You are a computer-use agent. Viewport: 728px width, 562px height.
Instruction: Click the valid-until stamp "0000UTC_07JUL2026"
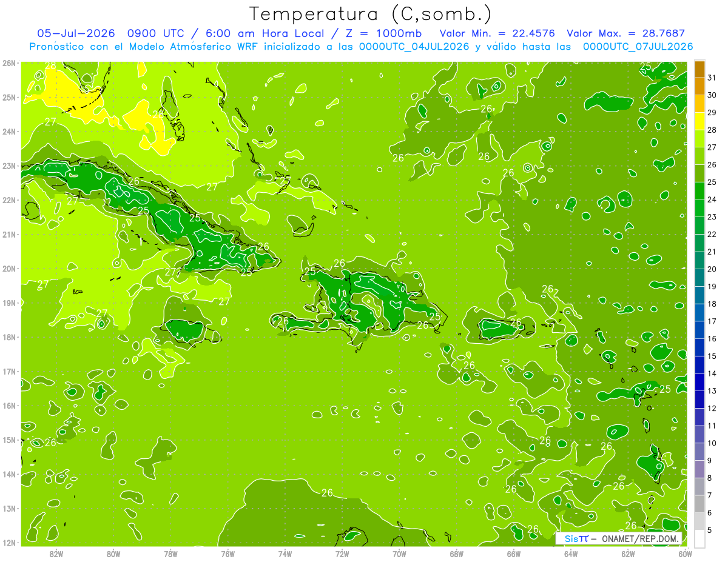(638, 47)
